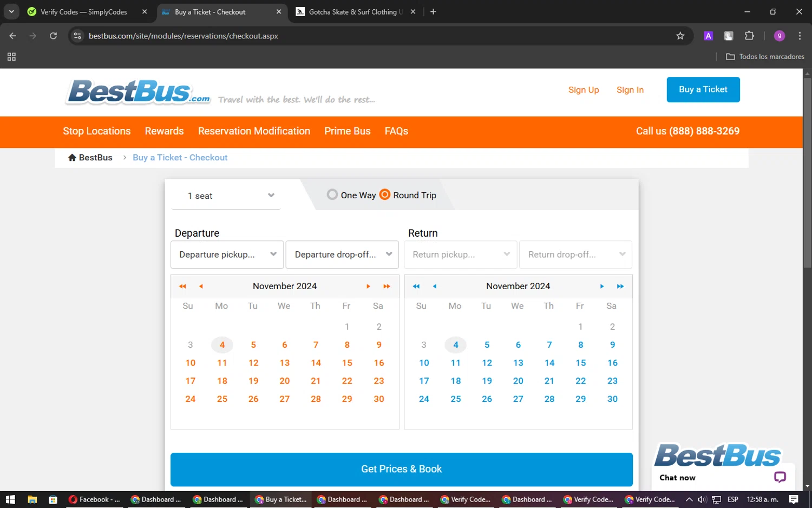The image size is (812, 508).
Task: Open the 1 seat dropdown
Action: pos(226,196)
